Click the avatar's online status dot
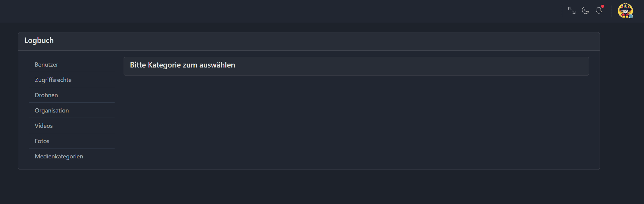The height and width of the screenshot is (204, 644). 631,16
